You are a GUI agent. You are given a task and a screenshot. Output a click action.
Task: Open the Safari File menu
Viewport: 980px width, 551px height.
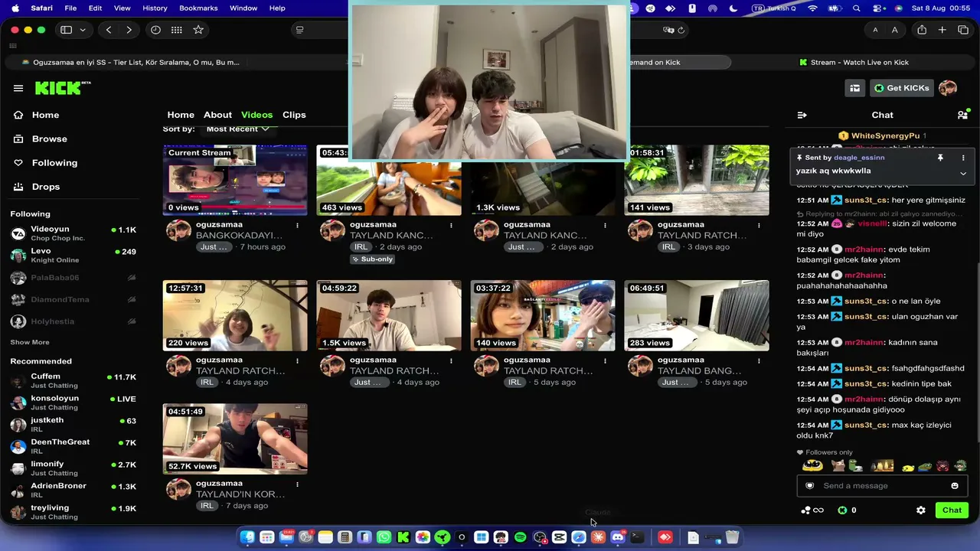[x=70, y=8]
